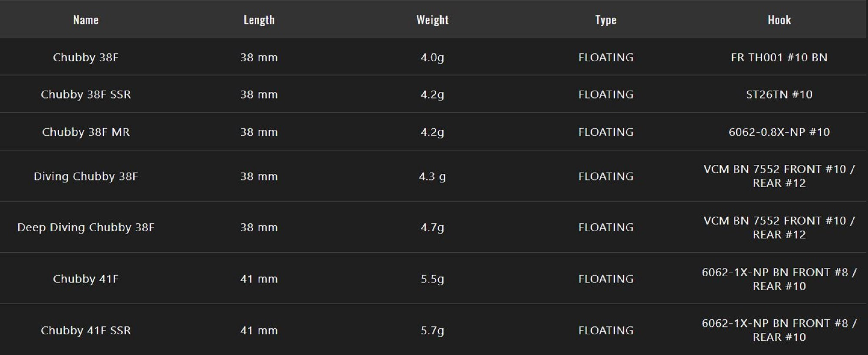Click the Weight column header
The image size is (868, 355).
click(x=432, y=20)
